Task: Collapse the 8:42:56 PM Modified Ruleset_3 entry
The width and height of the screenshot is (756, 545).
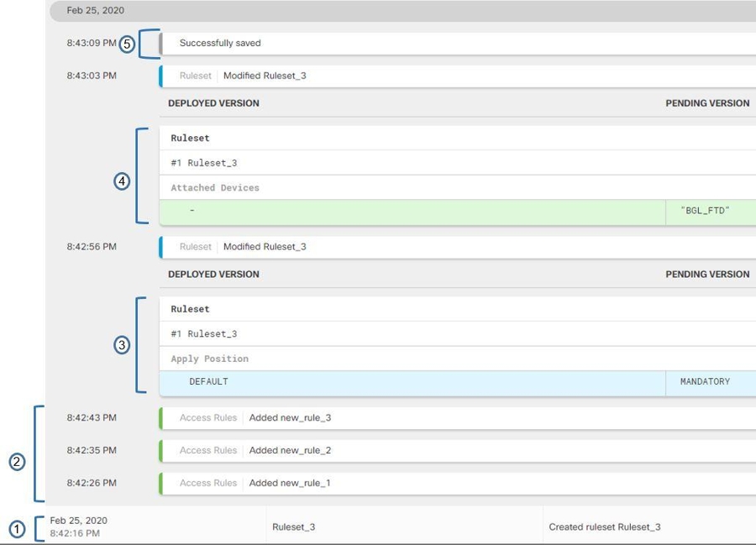Action: coord(264,247)
